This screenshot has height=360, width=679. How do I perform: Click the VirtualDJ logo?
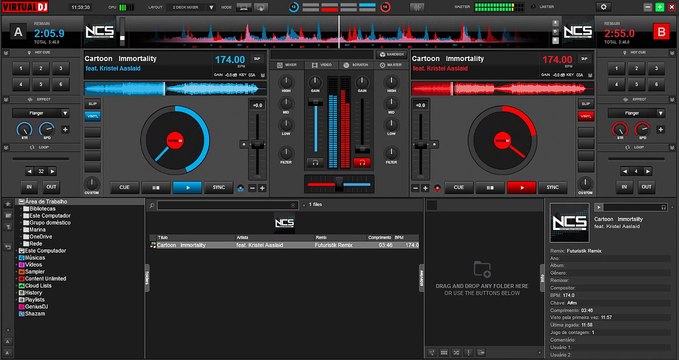tap(25, 7)
